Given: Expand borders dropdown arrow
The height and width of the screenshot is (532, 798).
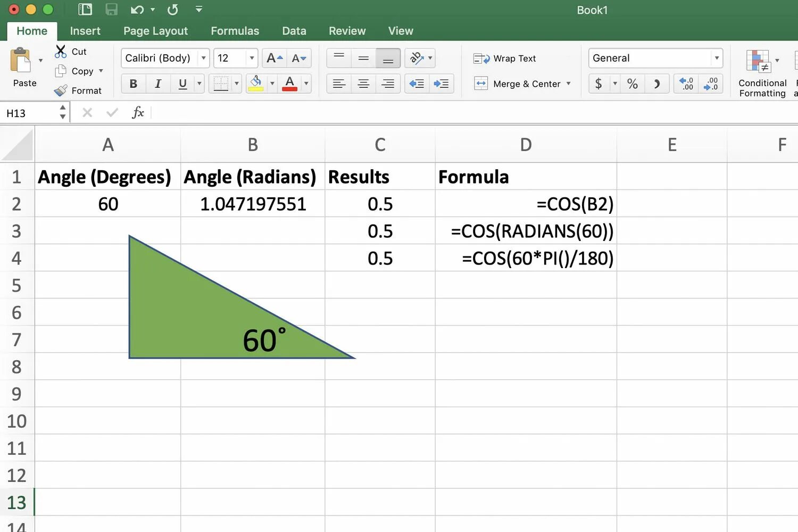Looking at the screenshot, I should click(237, 84).
